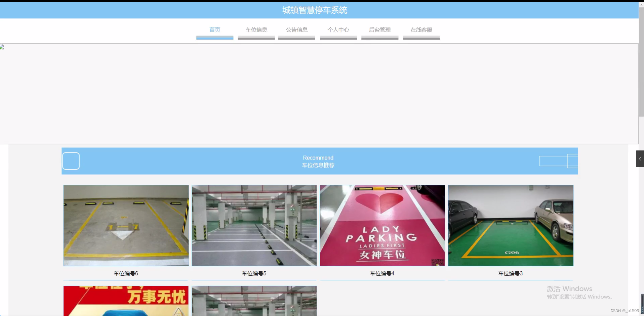Open the 首页 navigation tab

215,30
